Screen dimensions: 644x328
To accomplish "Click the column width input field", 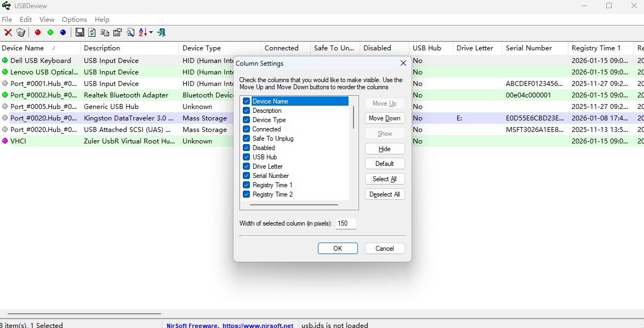I will 346,223.
